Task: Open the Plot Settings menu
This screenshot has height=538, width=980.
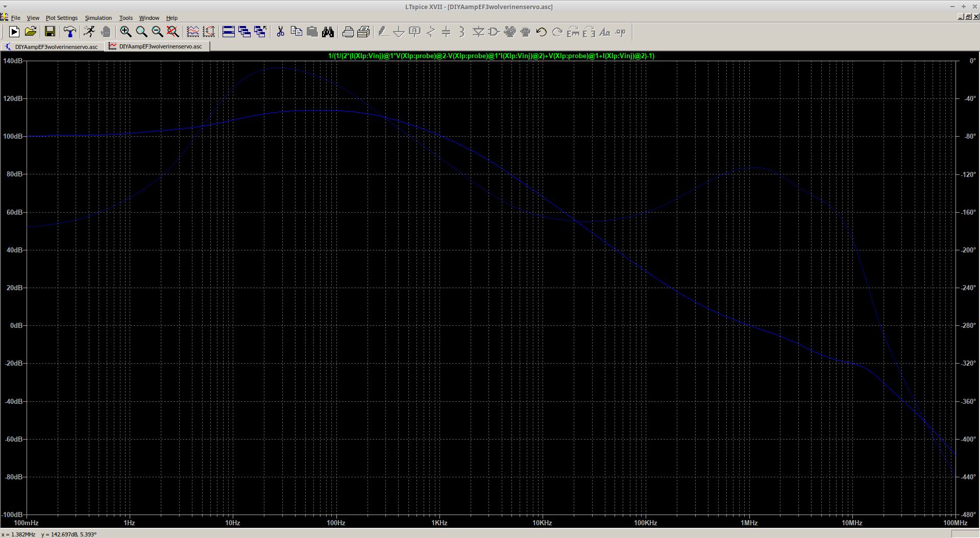Action: [x=62, y=18]
